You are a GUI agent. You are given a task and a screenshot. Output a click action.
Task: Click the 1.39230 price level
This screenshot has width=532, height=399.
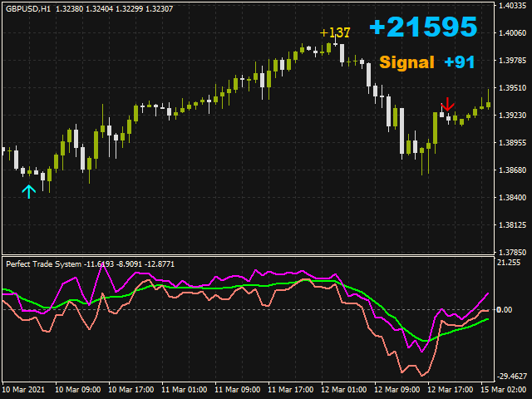[x=512, y=116]
